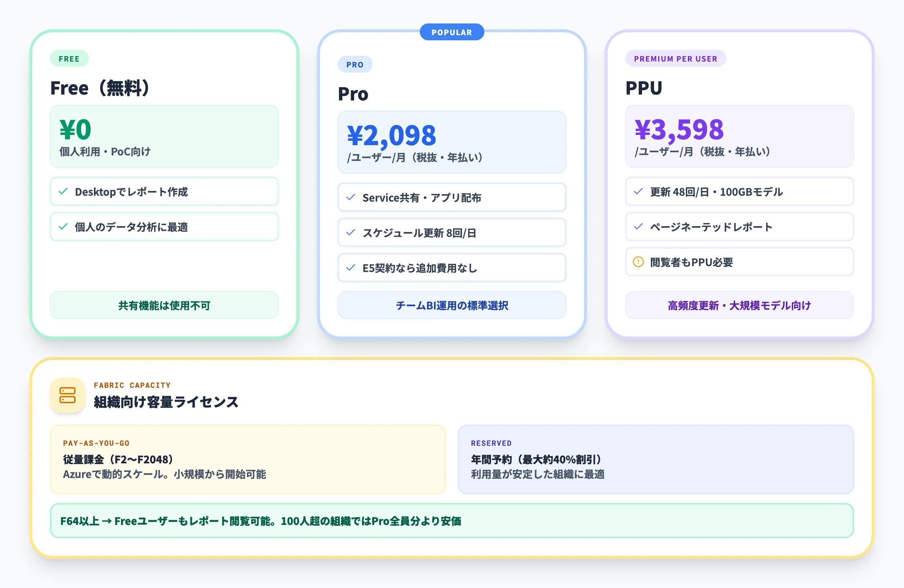Click the Desktopでレポート作成 feature row
The image size is (904, 588).
164,191
